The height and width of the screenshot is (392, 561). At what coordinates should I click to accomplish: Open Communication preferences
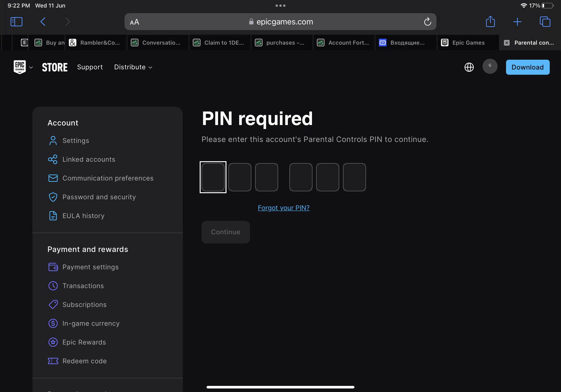pos(108,178)
